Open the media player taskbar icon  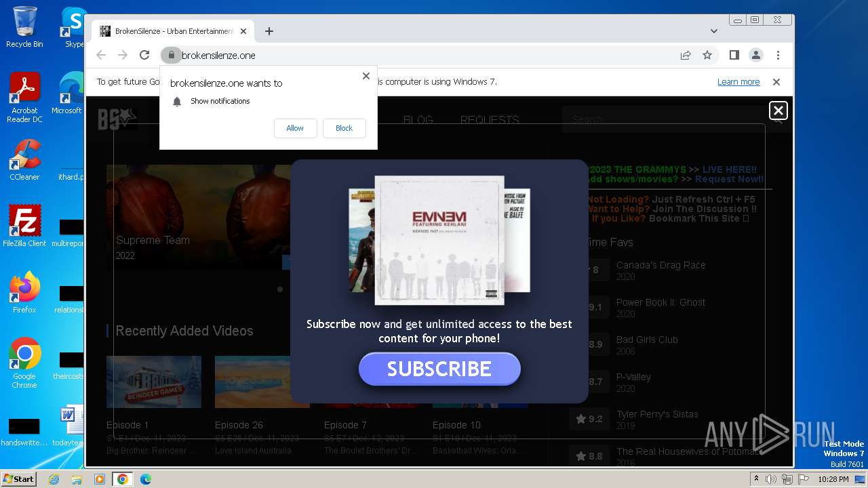100,479
